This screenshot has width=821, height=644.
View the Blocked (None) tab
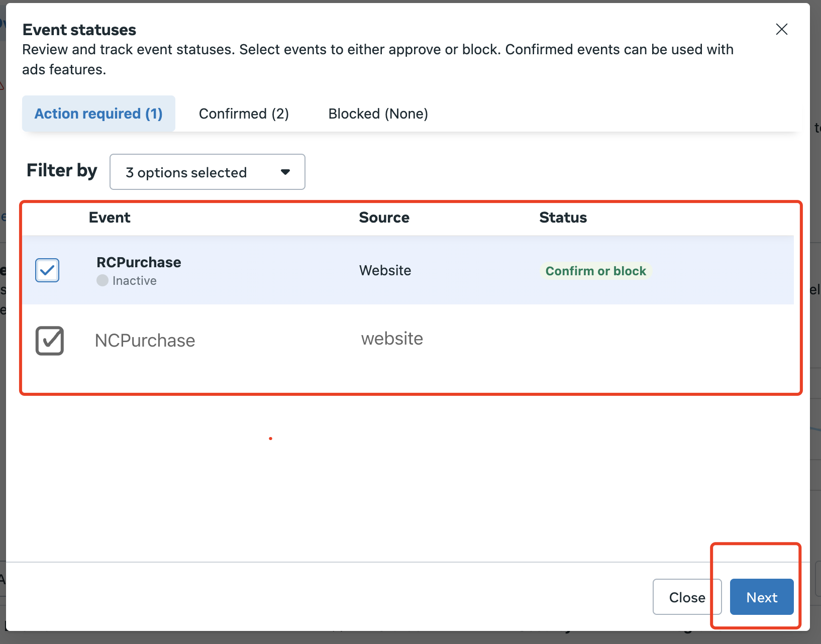[x=378, y=114]
